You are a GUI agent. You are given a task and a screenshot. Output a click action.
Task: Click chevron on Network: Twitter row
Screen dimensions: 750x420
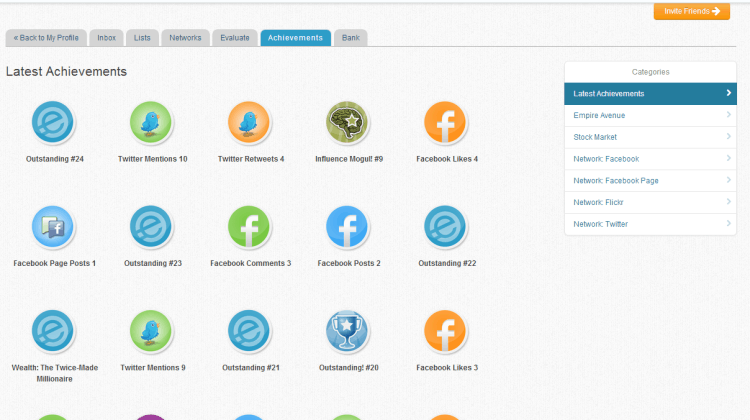728,223
